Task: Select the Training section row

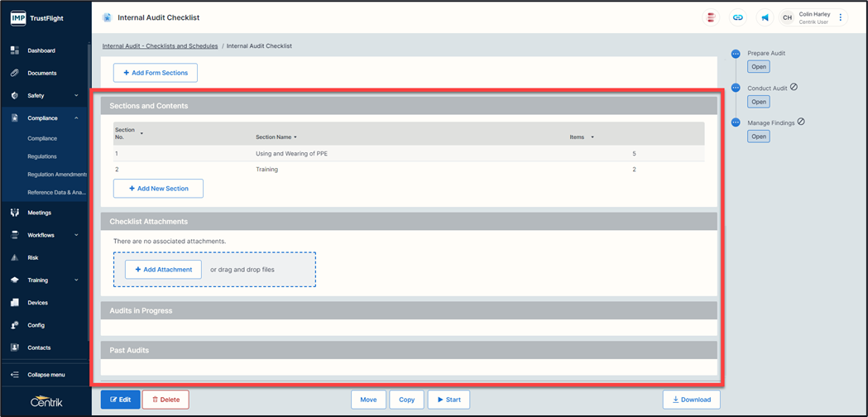Action: (266, 169)
